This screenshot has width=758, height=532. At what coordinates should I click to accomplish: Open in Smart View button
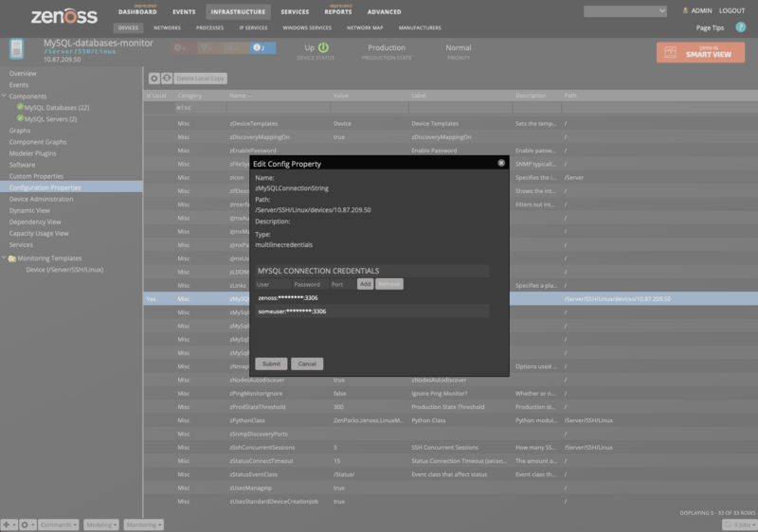[700, 52]
